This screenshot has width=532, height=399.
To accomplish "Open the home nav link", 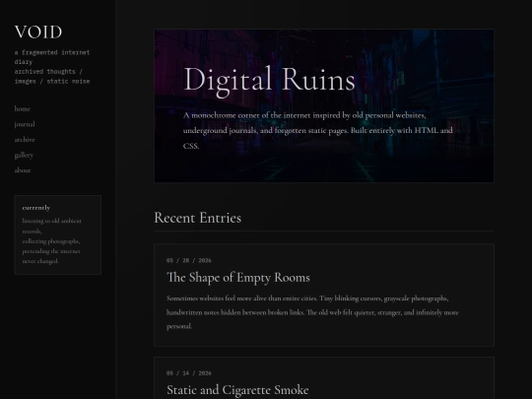I will click(x=23, y=109).
